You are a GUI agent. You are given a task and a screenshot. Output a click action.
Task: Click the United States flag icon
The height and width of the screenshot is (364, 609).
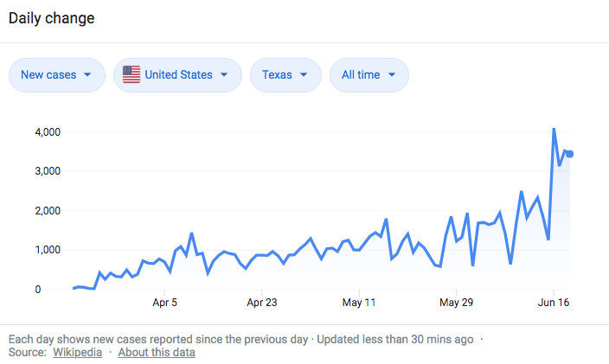[x=131, y=75]
